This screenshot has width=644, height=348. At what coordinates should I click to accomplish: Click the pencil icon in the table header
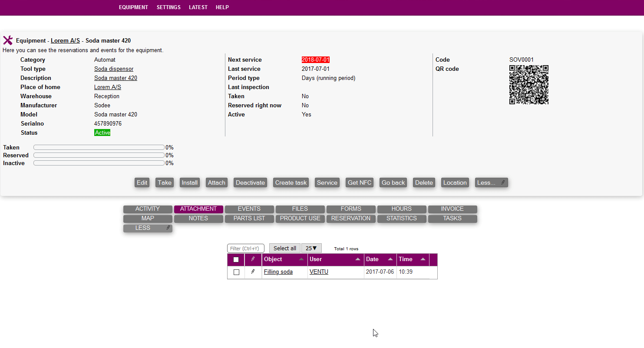pyautogui.click(x=253, y=259)
